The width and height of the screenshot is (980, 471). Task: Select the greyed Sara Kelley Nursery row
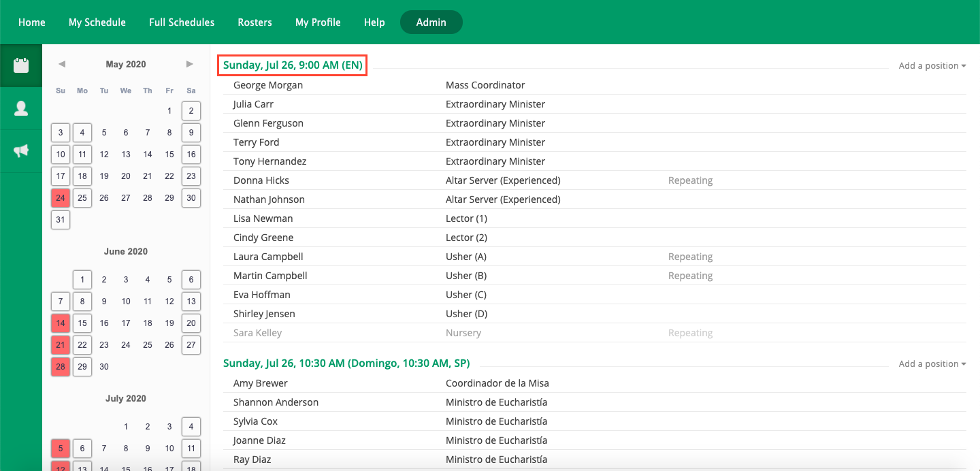pos(257,333)
